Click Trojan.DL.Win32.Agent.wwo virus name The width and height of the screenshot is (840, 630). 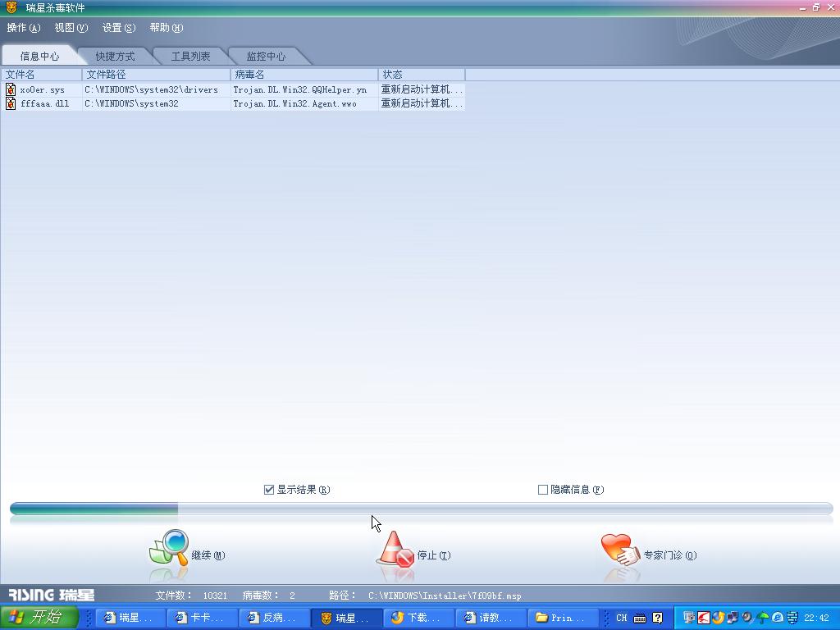294,103
